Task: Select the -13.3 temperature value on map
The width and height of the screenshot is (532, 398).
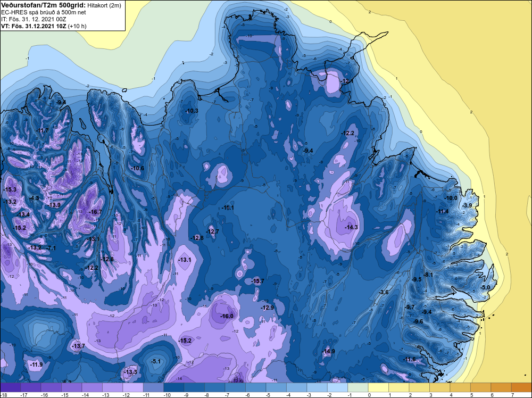Action: pos(131,372)
